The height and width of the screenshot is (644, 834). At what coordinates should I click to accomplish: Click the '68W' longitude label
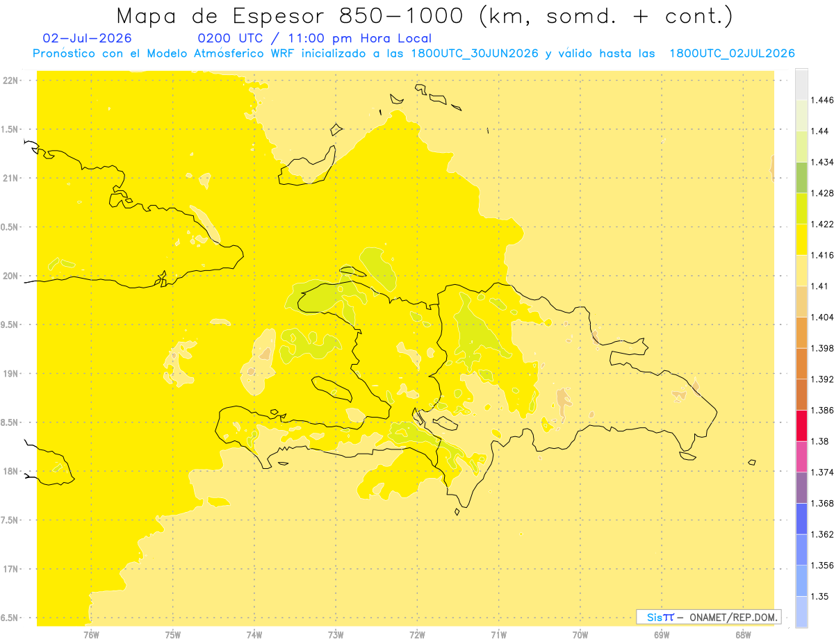(x=743, y=634)
